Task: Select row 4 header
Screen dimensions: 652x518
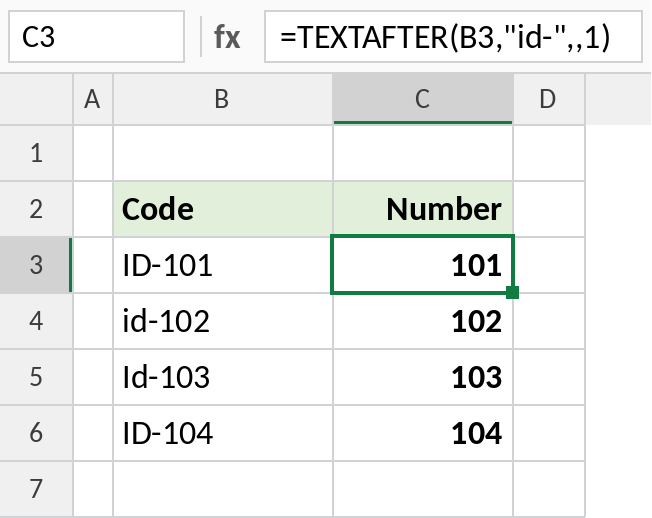Action: 36,321
